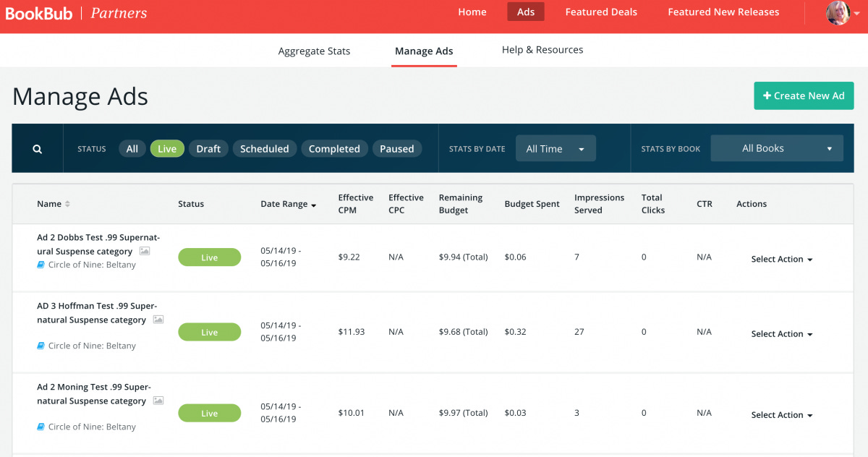Click the $9.94 (Total) remaining budget
The width and height of the screenshot is (868, 457).
[464, 257]
